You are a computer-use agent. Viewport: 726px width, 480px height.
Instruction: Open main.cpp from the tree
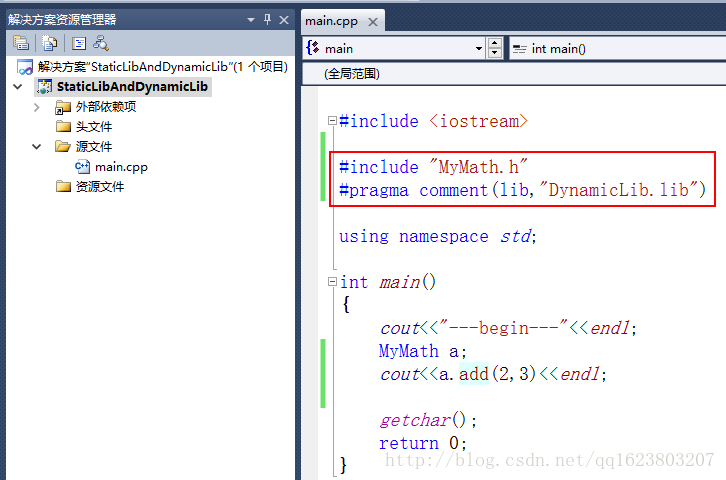121,167
